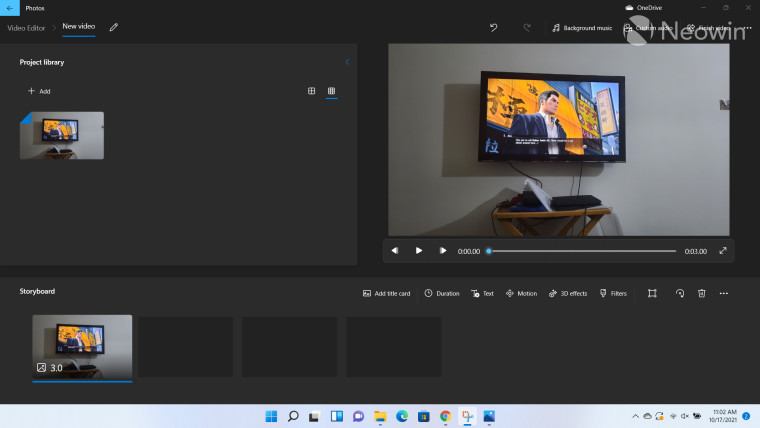Rename video with the pencil icon
This screenshot has width=760, height=428.
(113, 27)
